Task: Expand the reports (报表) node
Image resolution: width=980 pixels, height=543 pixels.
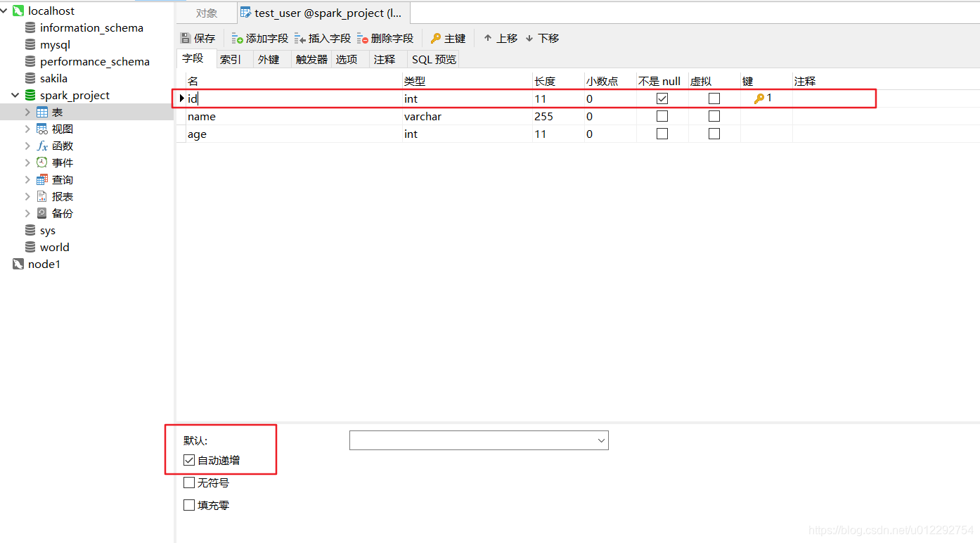Action: pyautogui.click(x=27, y=196)
